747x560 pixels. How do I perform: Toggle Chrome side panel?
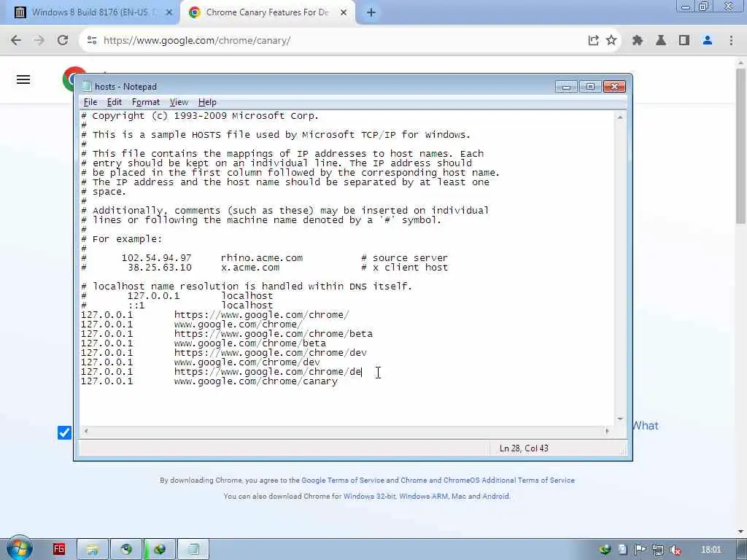pyautogui.click(x=684, y=41)
